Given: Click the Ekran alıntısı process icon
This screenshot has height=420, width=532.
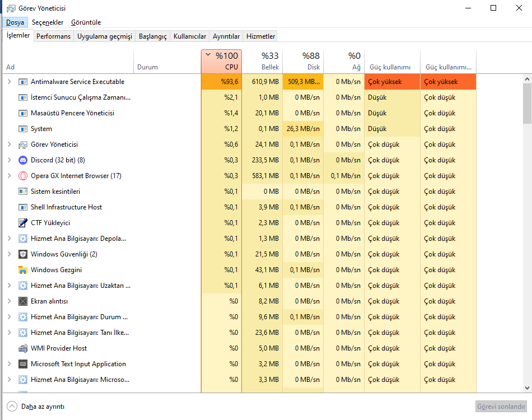Looking at the screenshot, I should coord(23,301).
